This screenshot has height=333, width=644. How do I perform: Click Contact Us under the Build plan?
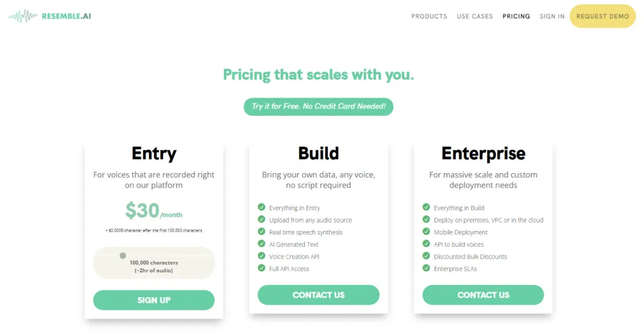point(318,295)
